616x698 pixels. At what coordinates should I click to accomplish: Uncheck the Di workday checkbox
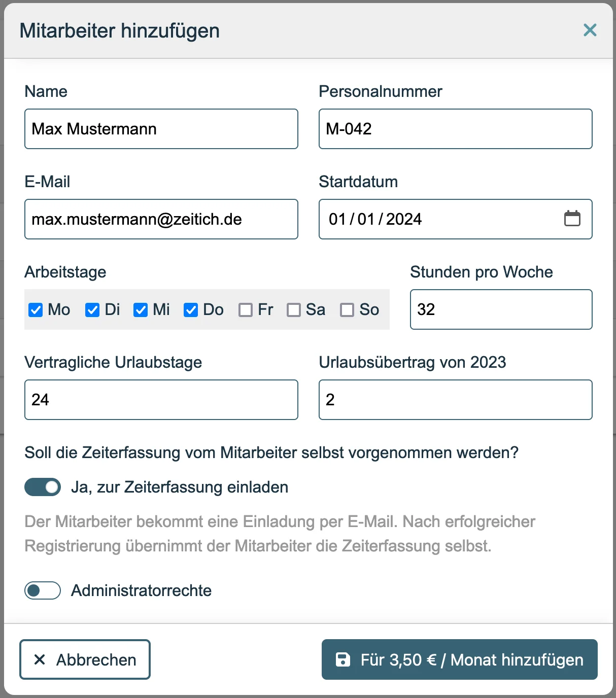click(92, 310)
